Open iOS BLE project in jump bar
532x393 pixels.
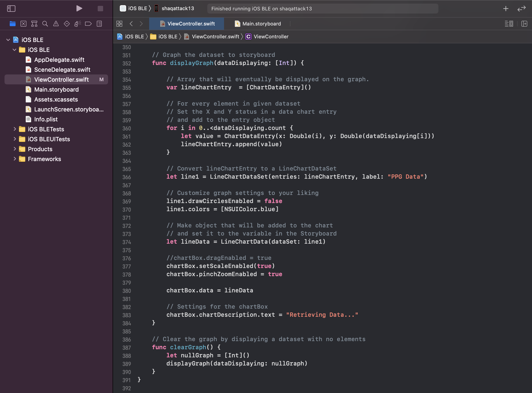[131, 36]
